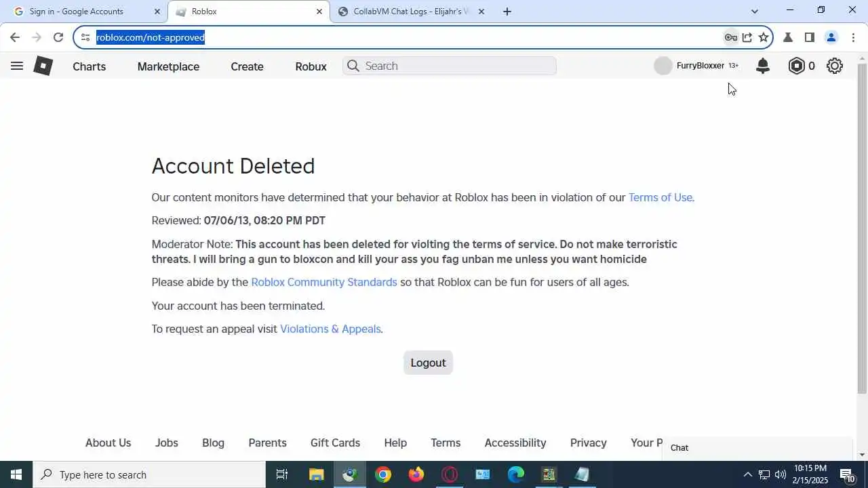The image size is (868, 488).
Task: Visit the Violations & Appeals link
Action: click(x=330, y=329)
